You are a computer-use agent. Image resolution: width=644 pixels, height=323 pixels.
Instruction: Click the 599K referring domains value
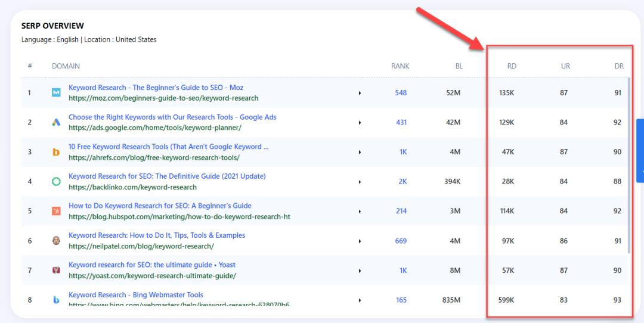(506, 300)
